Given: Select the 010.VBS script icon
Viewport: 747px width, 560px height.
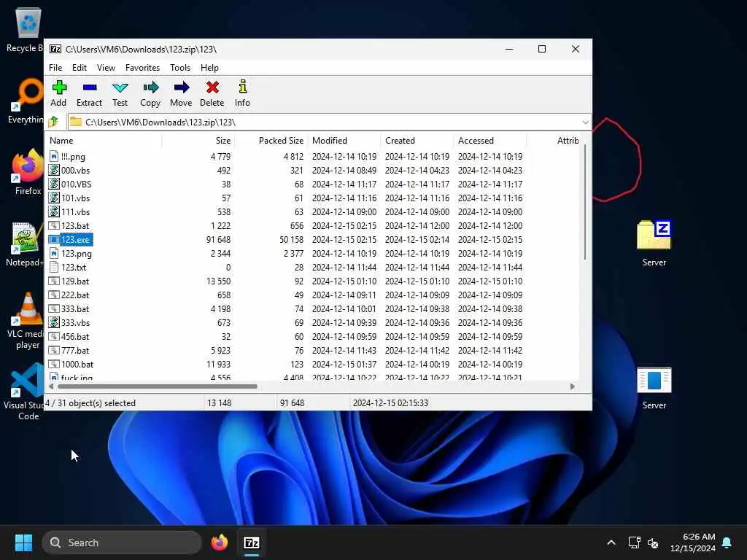Looking at the screenshot, I should pyautogui.click(x=54, y=184).
